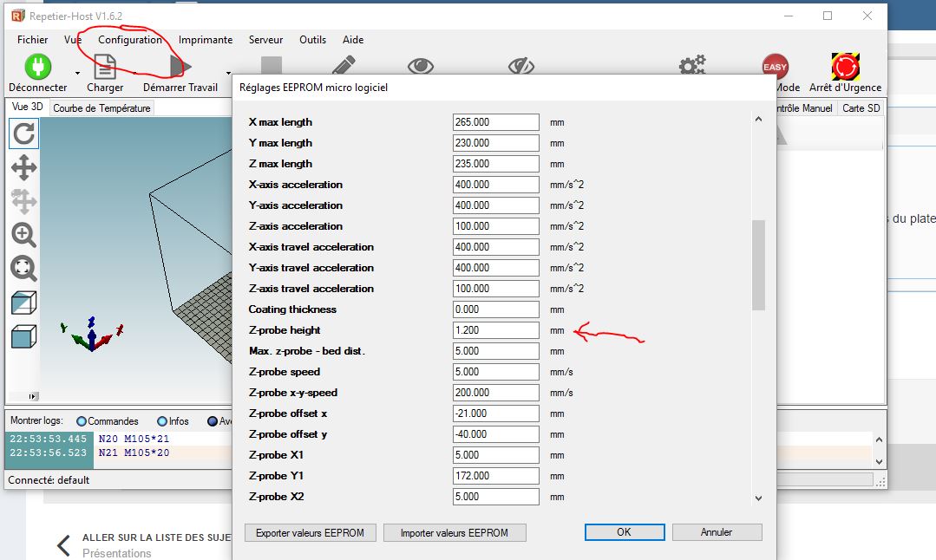
Task: Open the Serveur menu
Action: coord(265,39)
